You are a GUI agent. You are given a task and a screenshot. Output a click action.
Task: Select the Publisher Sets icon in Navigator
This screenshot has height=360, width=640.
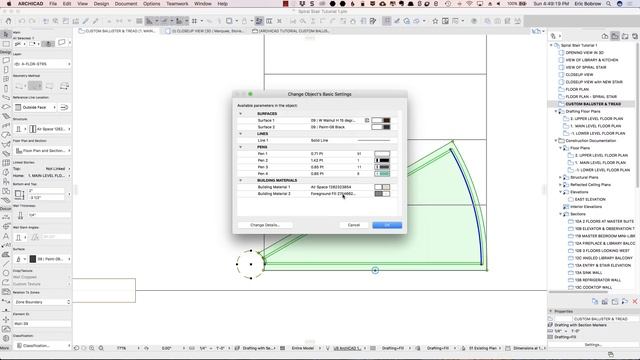point(635,36)
